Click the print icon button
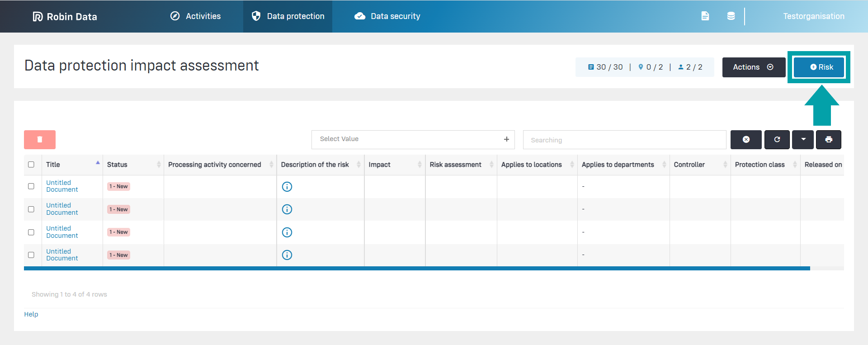 pos(828,140)
